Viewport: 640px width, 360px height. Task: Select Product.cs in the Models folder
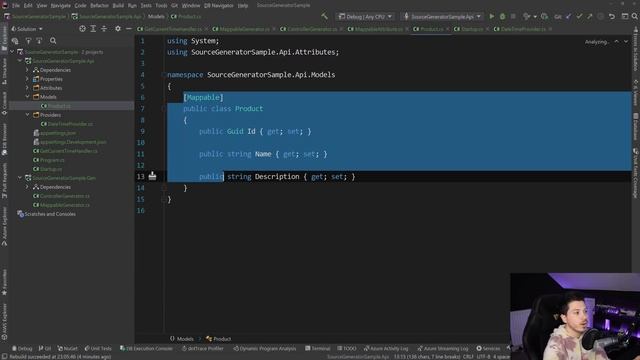click(59, 106)
